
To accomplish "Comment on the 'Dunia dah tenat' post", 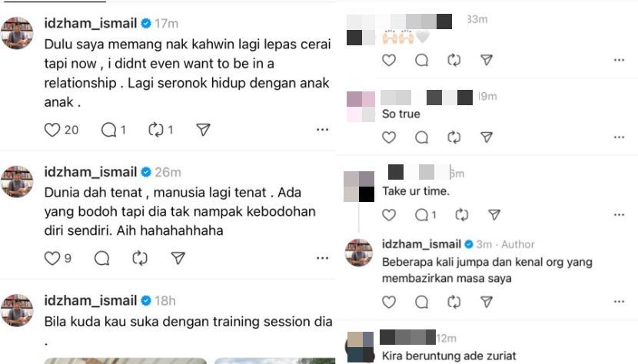I will point(101,258).
